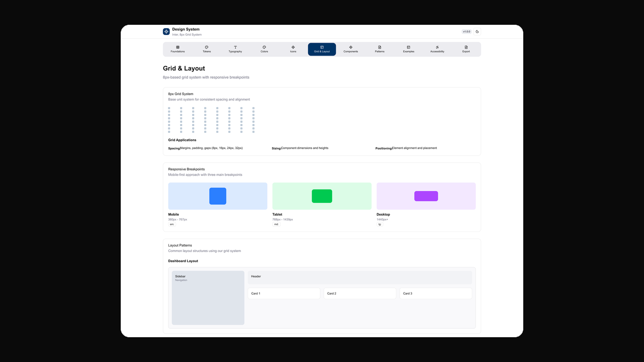This screenshot has height=362, width=644.
Task: Select Card 1 in the dashboard layout
Action: [284, 293]
